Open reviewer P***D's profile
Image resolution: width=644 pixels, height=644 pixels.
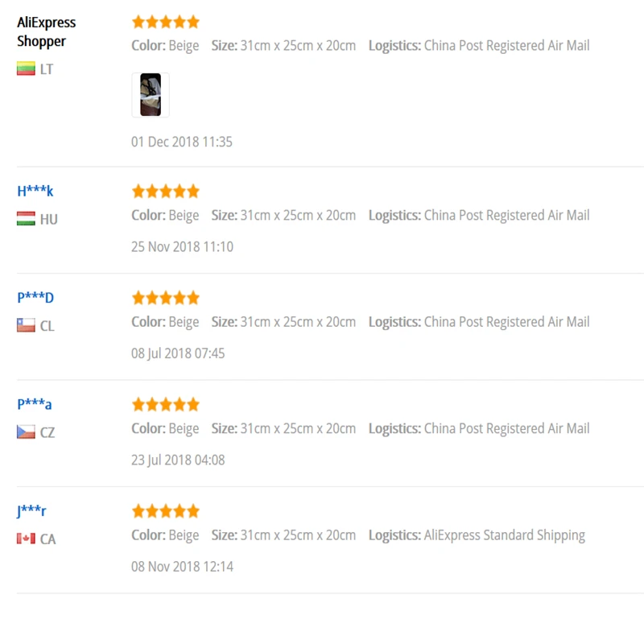(x=35, y=297)
